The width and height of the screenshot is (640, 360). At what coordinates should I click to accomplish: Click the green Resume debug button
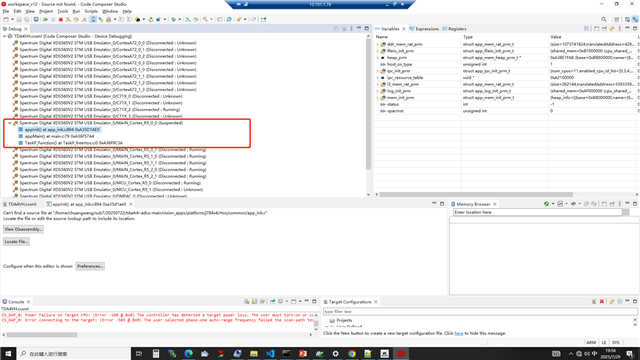click(x=45, y=19)
